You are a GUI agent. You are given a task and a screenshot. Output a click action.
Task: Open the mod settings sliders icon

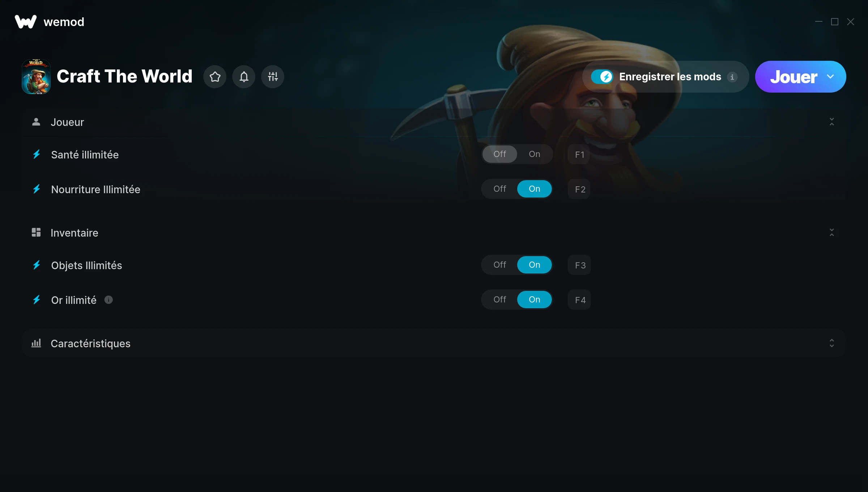[273, 77]
